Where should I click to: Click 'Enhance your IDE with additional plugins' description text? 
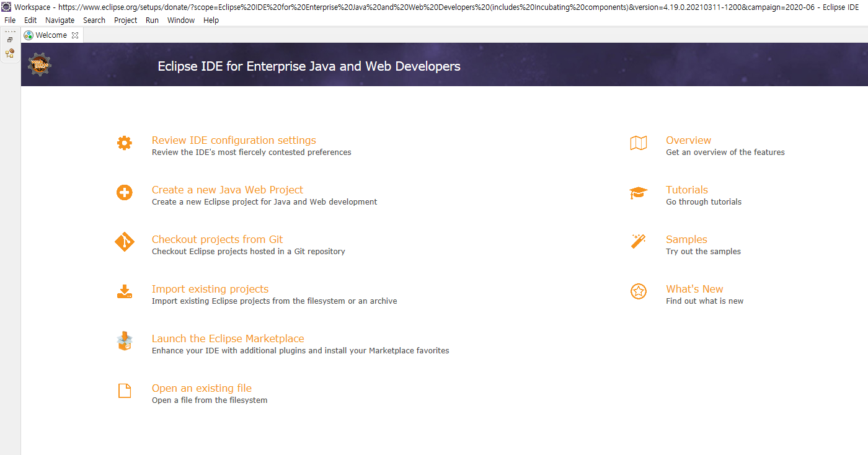click(x=301, y=351)
